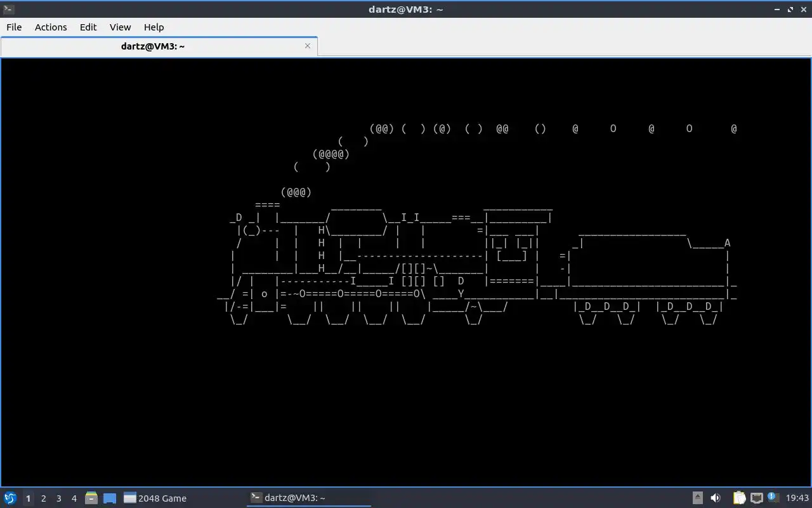The image size is (812, 508).
Task: Launch the file manager from the panel
Action: (x=91, y=498)
